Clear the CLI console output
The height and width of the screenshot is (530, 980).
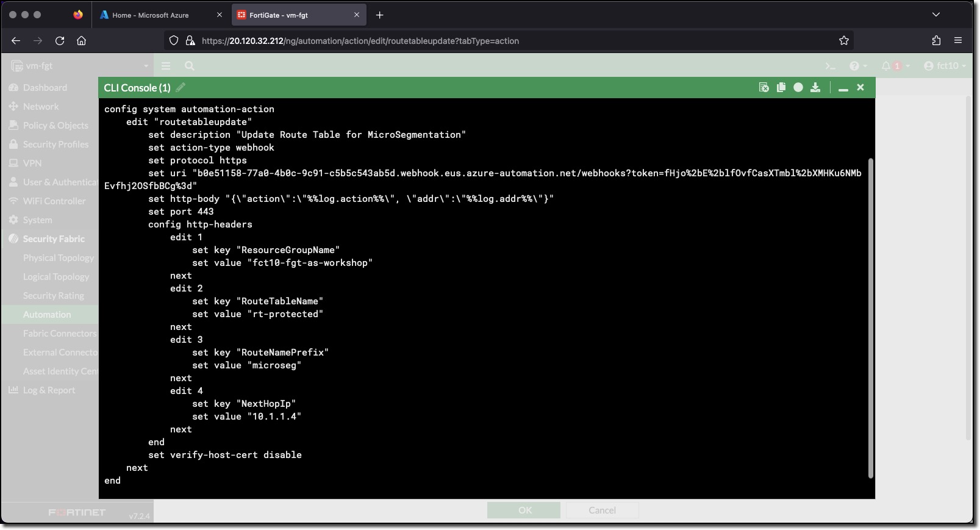[x=764, y=88]
